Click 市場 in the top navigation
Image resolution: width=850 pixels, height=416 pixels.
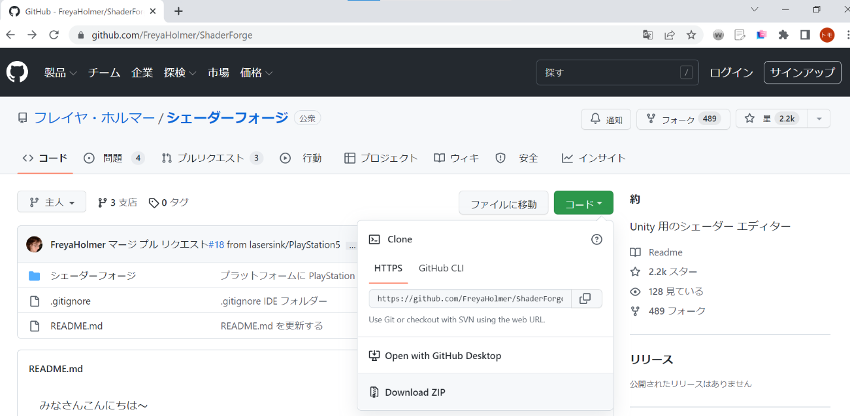tap(218, 72)
